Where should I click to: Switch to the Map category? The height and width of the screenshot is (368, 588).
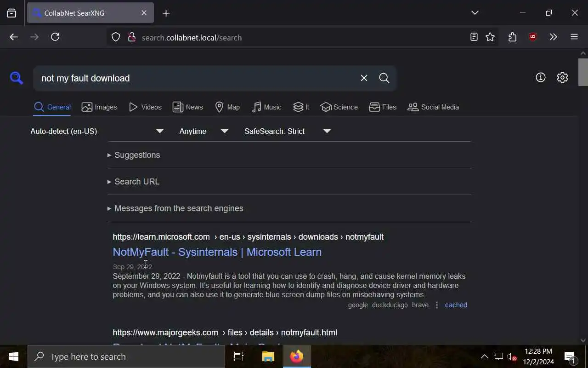[227, 107]
